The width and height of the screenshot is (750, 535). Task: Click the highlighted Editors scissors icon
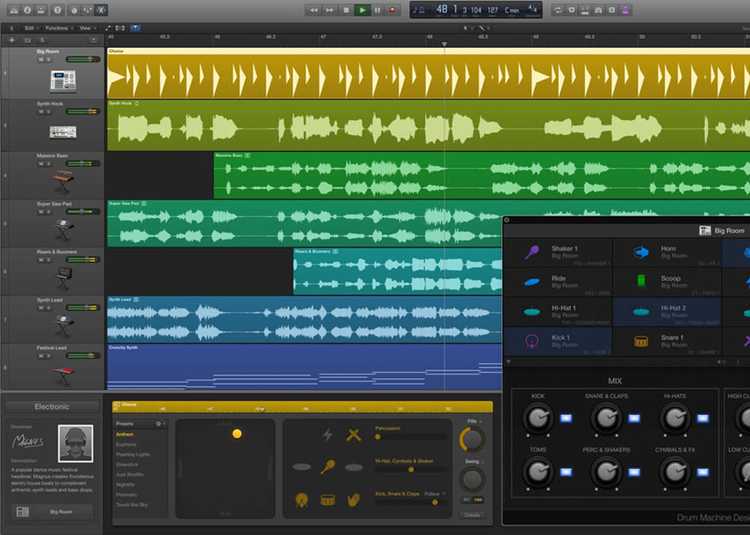[x=101, y=10]
